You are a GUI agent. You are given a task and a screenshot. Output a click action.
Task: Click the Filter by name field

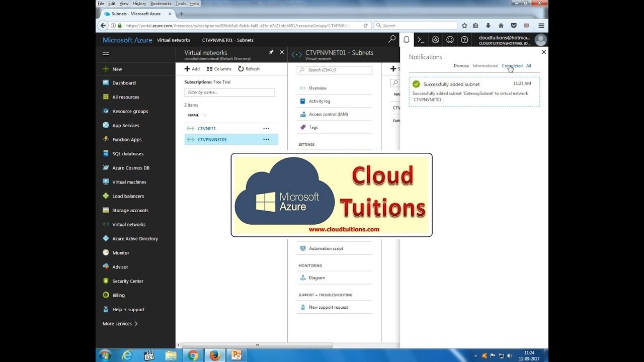(229, 93)
